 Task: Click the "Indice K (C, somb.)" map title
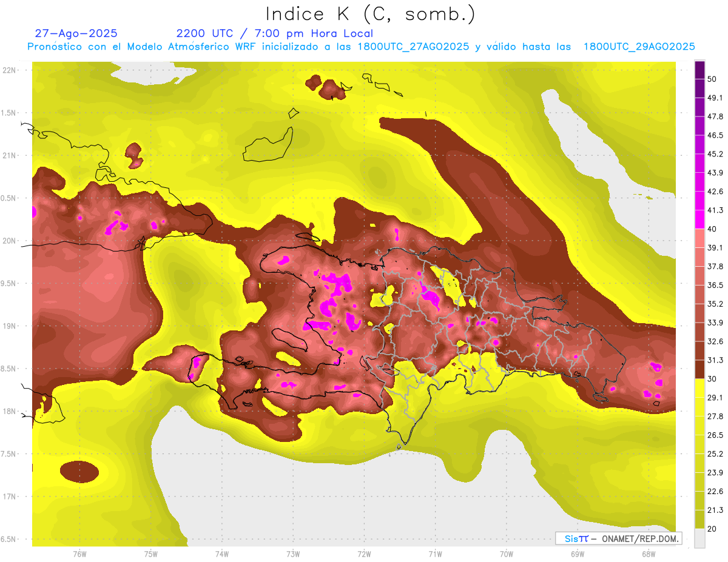370,13
